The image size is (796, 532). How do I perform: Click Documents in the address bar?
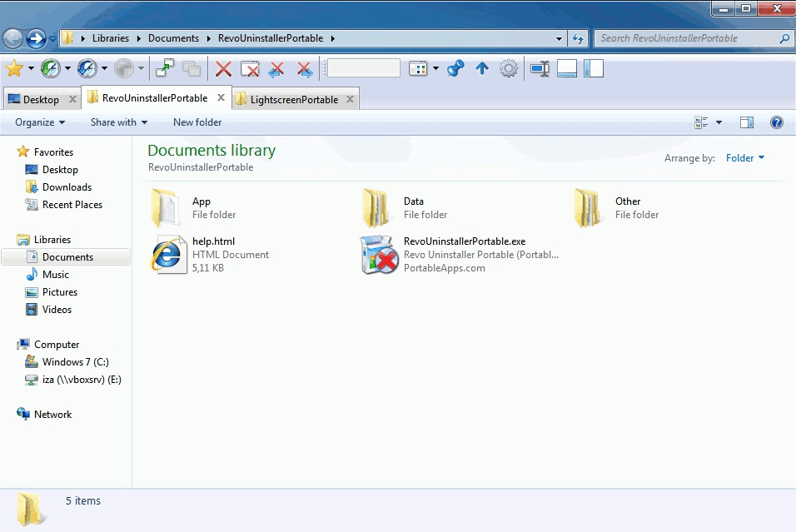click(174, 38)
